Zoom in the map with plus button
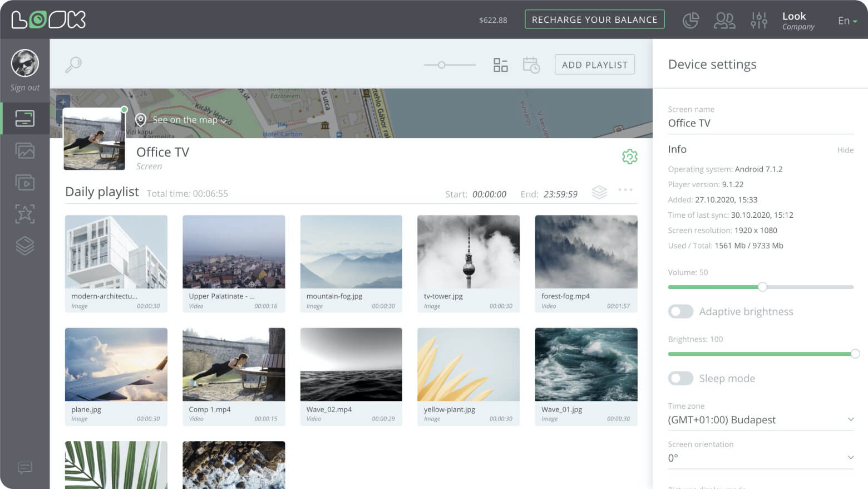 [63, 102]
